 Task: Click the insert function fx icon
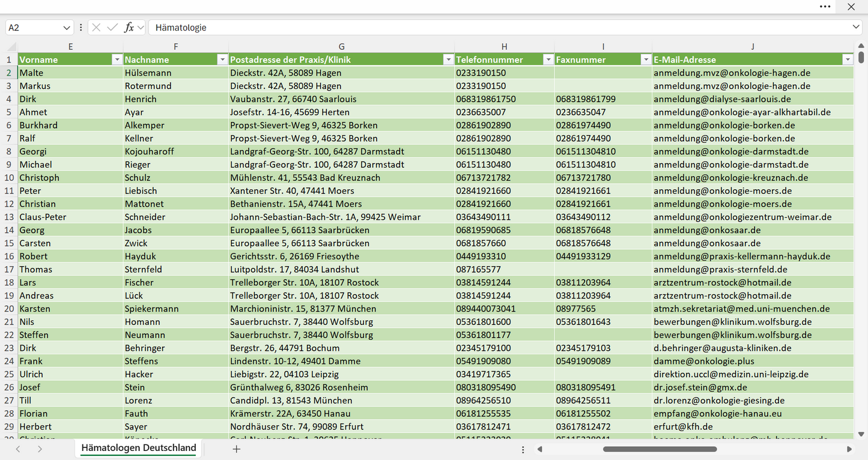(x=129, y=28)
